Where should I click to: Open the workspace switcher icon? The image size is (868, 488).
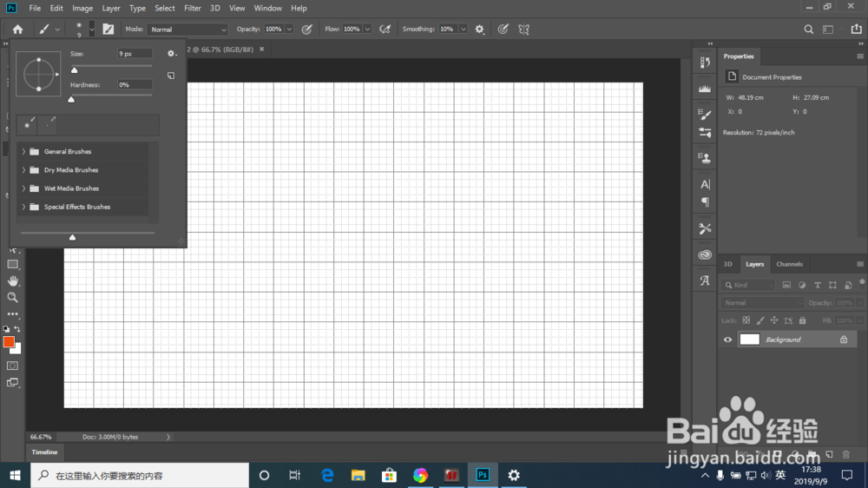tap(828, 30)
